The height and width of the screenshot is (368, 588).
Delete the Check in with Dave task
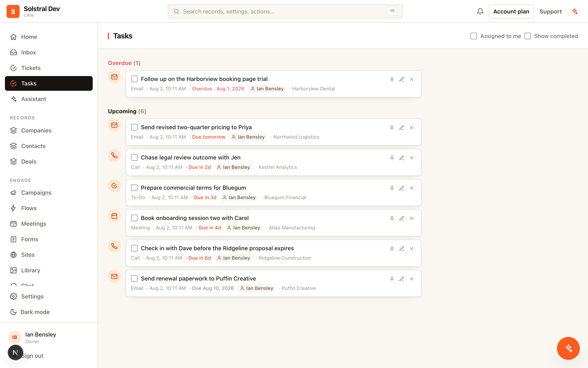tap(412, 248)
